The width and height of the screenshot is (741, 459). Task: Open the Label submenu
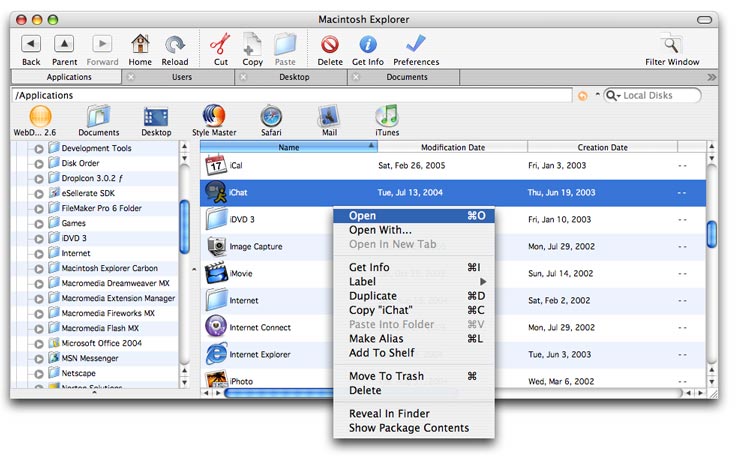tap(414, 281)
